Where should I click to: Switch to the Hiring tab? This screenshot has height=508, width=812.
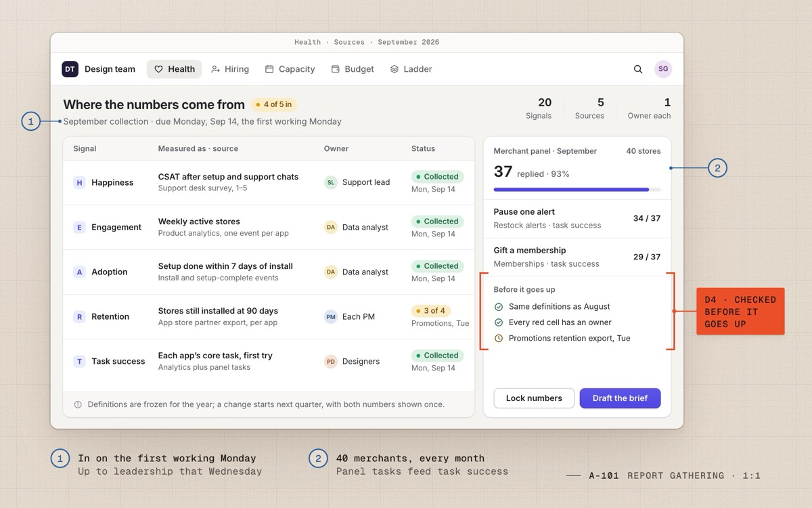[230, 69]
